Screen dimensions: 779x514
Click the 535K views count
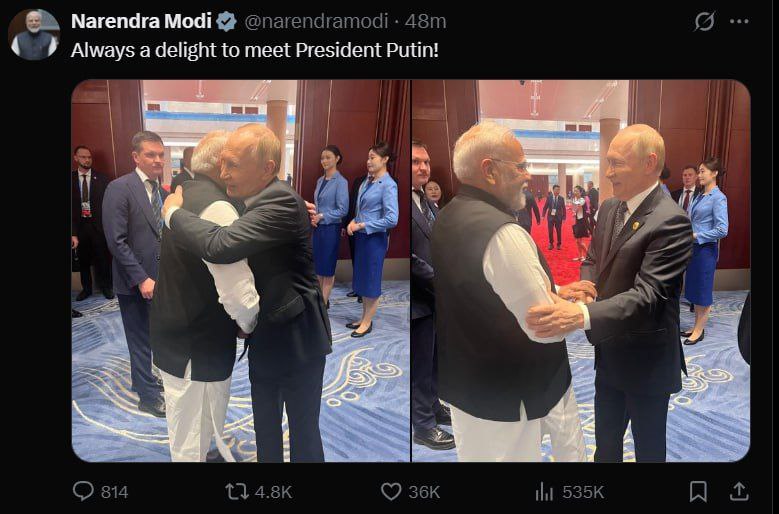point(583,492)
